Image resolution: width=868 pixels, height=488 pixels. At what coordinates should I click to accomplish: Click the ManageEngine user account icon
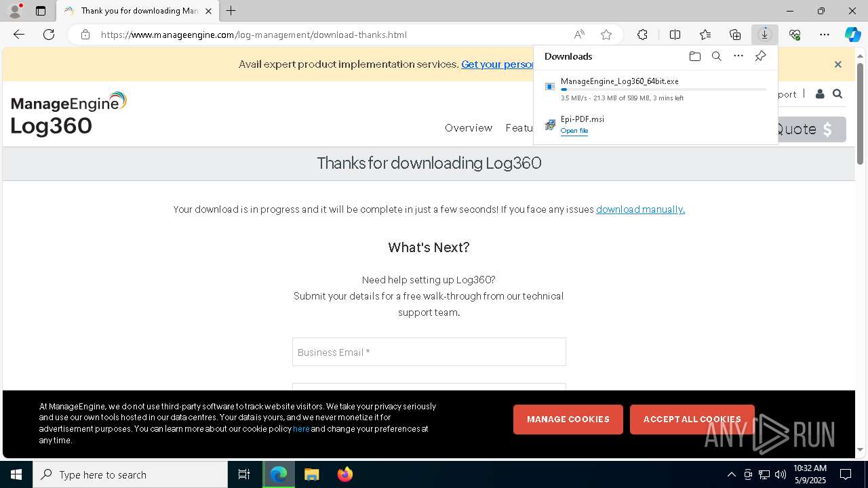pyautogui.click(x=820, y=94)
